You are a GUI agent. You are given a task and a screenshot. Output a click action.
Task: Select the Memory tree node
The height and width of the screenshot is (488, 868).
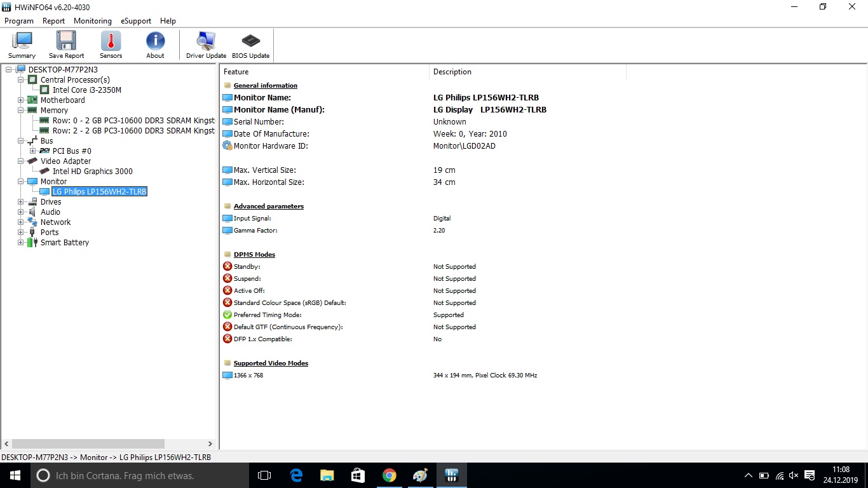[x=54, y=111]
